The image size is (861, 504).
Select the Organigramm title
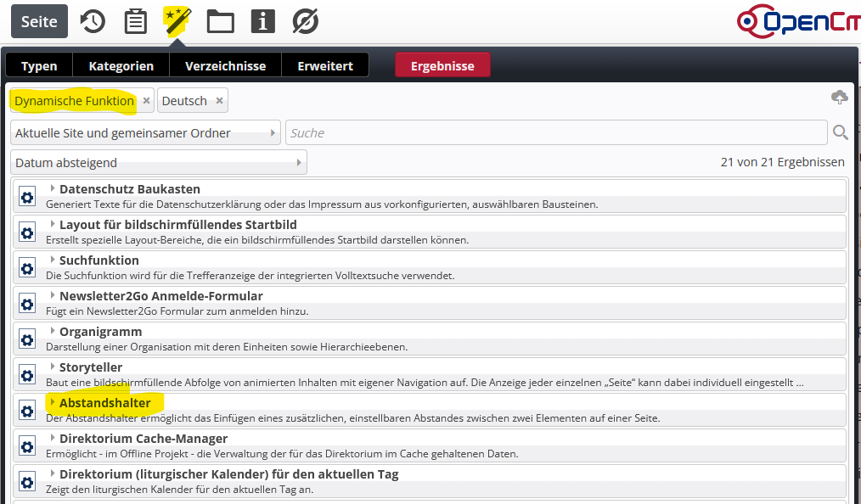tap(100, 332)
